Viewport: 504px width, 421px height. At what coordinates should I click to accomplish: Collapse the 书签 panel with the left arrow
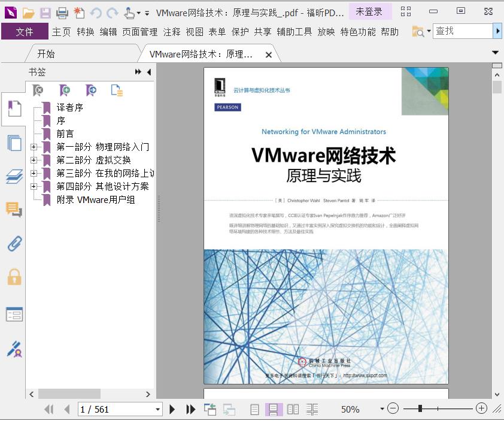149,72
